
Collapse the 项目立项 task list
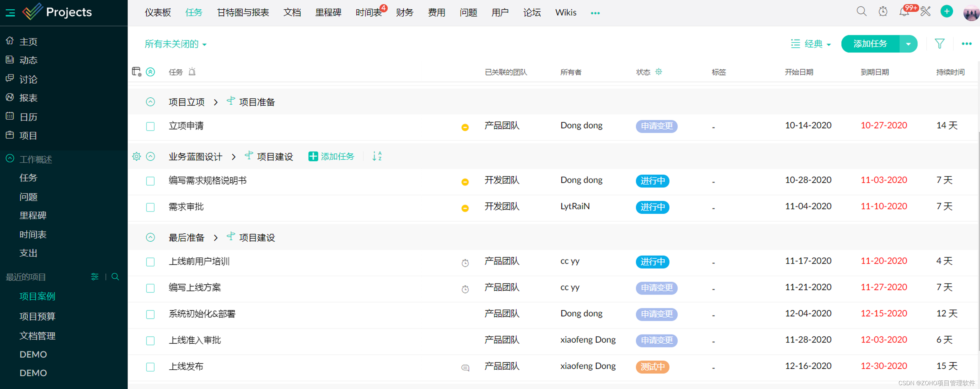(x=150, y=102)
